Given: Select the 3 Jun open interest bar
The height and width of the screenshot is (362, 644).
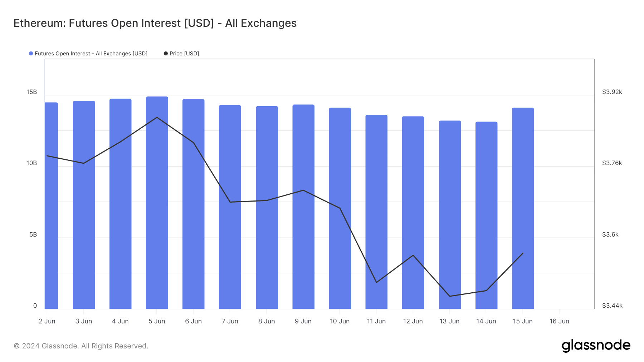Looking at the screenshot, I should pos(84,205).
